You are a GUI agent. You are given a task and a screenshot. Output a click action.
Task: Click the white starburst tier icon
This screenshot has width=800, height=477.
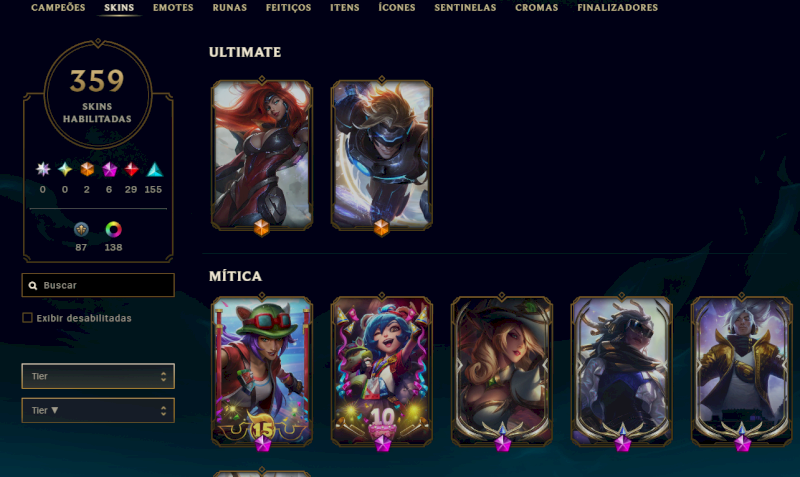pos(43,169)
